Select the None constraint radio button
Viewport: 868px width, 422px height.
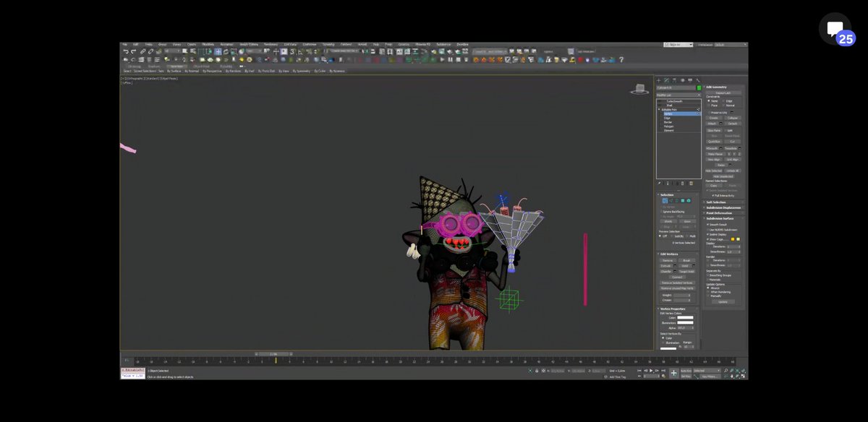click(709, 100)
